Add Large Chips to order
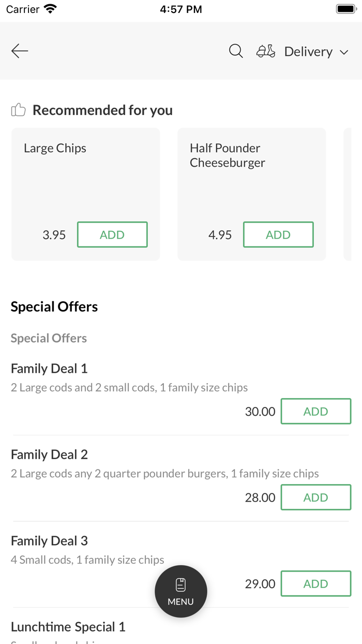Image resolution: width=362 pixels, height=644 pixels. point(112,235)
